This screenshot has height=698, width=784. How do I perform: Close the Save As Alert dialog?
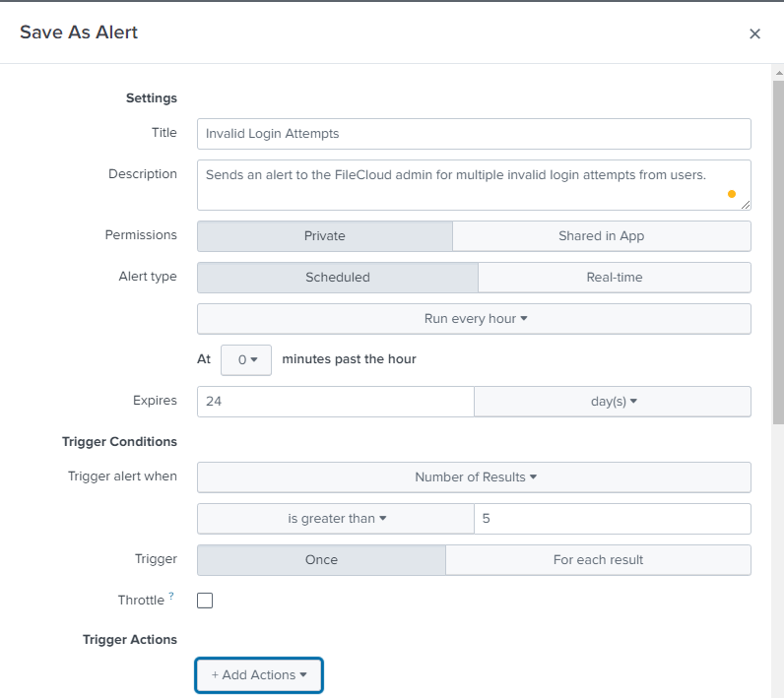754,33
